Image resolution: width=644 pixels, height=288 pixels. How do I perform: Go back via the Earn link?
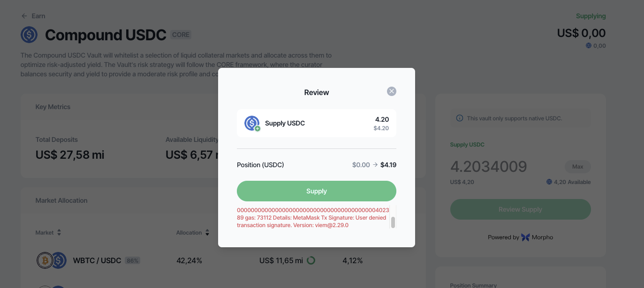point(38,16)
